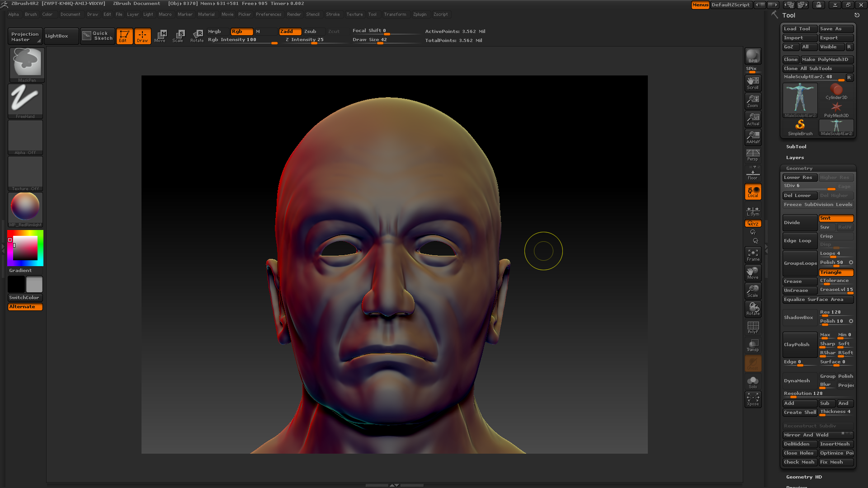
Task: Click the Load Tool button
Action: [800, 29]
